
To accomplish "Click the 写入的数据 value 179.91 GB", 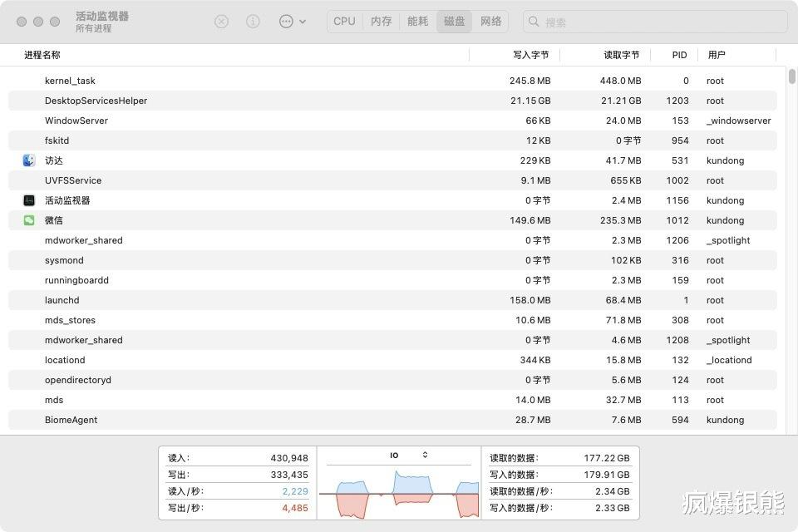I will click(607, 475).
